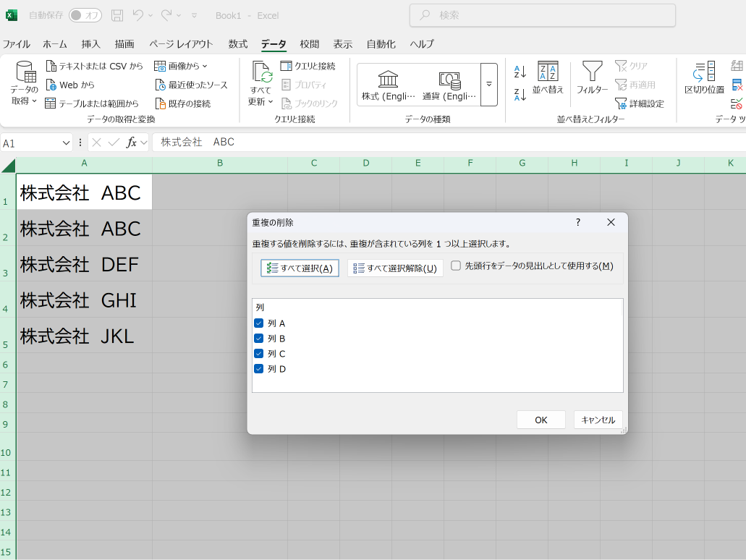Uncheck the 列 B checkbox
The height and width of the screenshot is (560, 746).
[x=259, y=339]
